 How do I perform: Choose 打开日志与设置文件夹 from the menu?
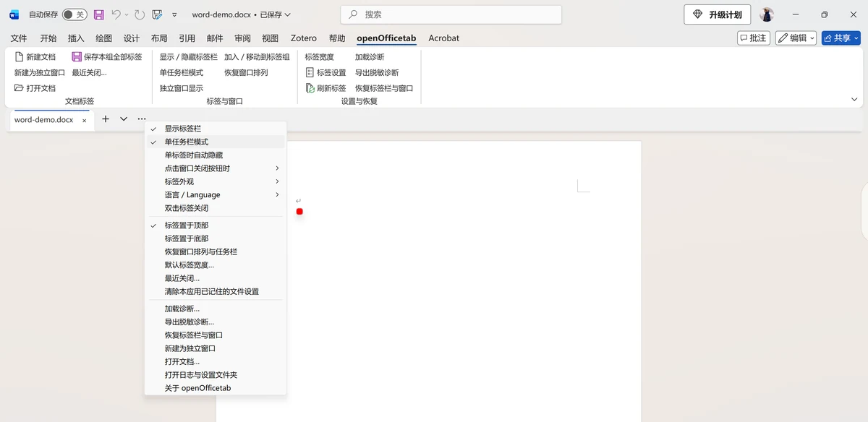click(216, 375)
